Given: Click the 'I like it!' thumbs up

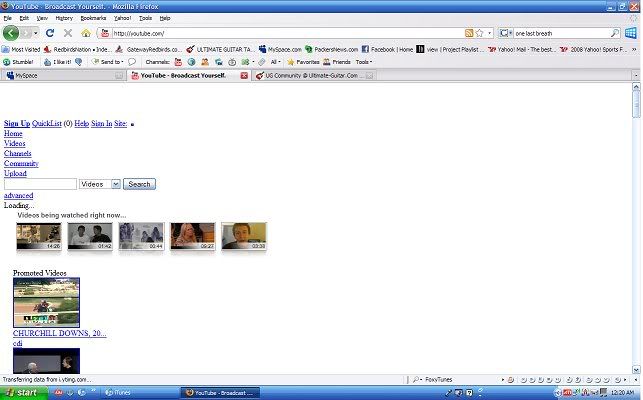Looking at the screenshot, I should 57,62.
